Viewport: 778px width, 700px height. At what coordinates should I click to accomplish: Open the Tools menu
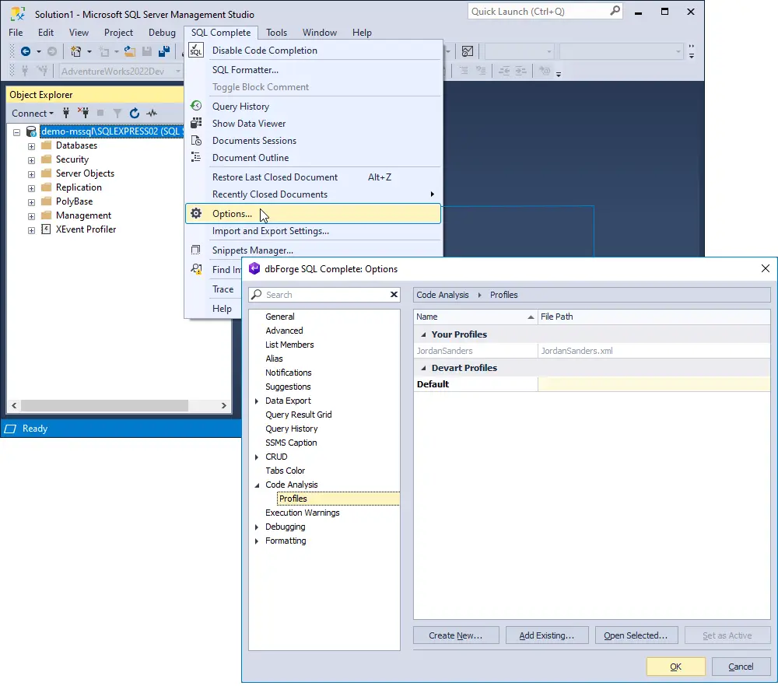pyautogui.click(x=276, y=33)
